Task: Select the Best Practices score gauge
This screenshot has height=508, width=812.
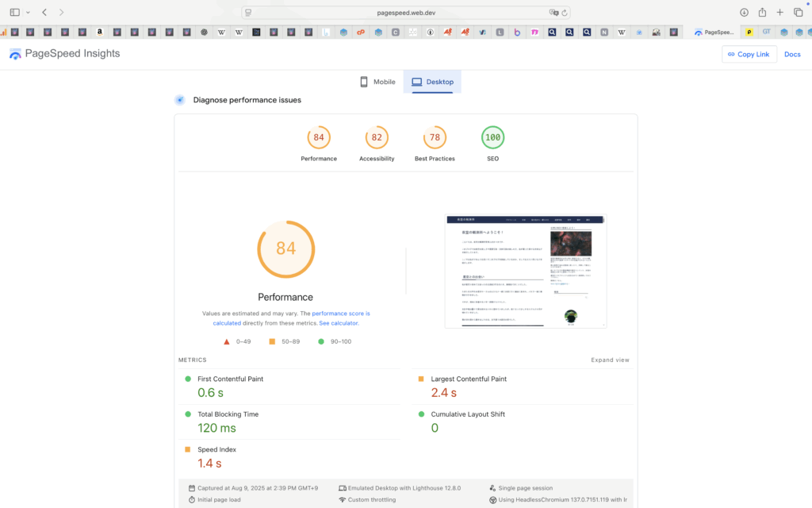Action: tap(435, 137)
